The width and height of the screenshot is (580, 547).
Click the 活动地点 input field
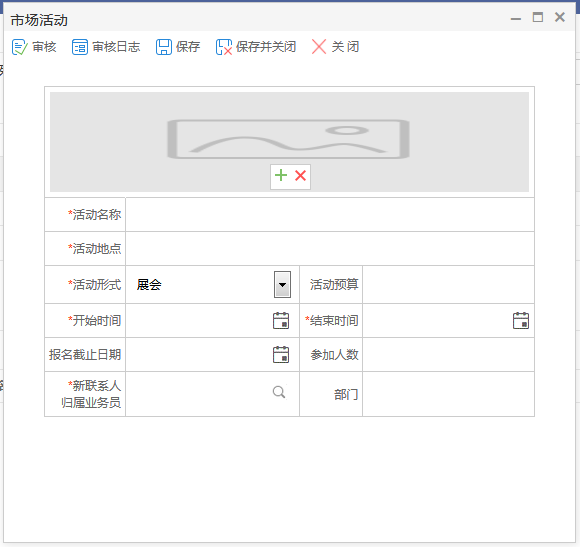[x=330, y=249]
